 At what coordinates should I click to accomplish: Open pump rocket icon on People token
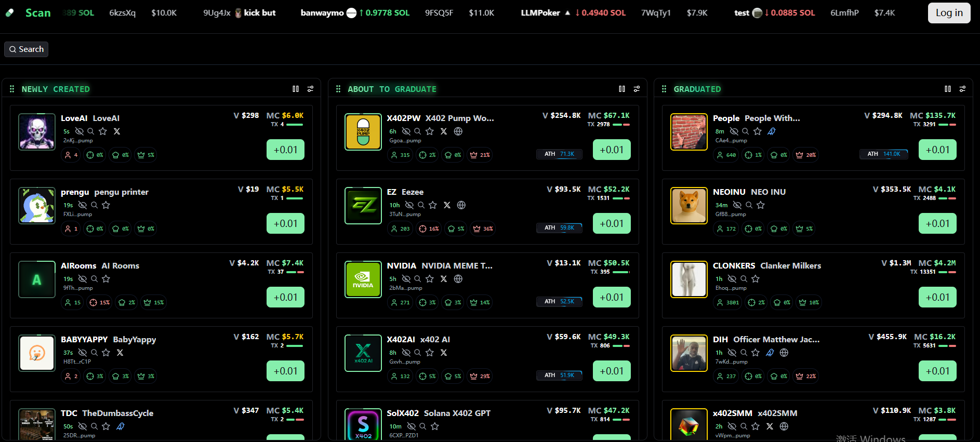coord(772,131)
